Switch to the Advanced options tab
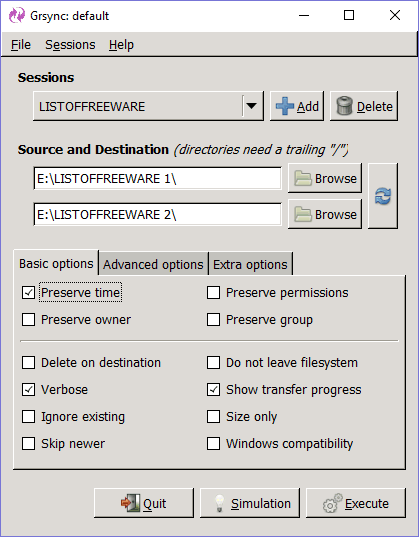The width and height of the screenshot is (419, 537). [153, 264]
